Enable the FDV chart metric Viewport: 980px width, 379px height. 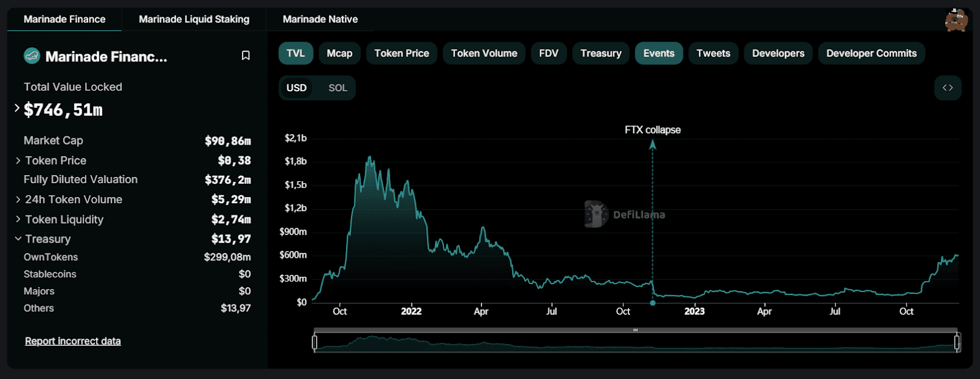click(549, 53)
